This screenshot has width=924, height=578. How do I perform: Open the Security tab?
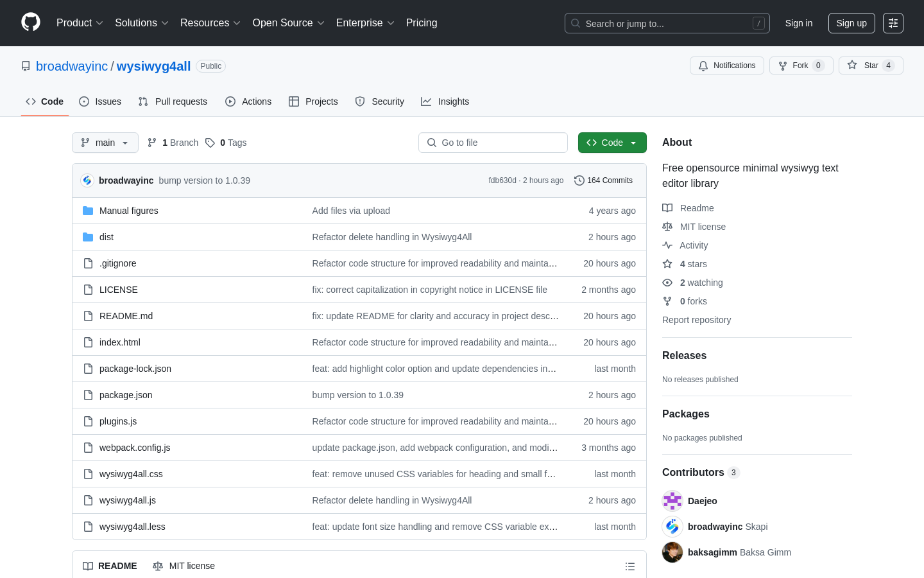pyautogui.click(x=380, y=101)
